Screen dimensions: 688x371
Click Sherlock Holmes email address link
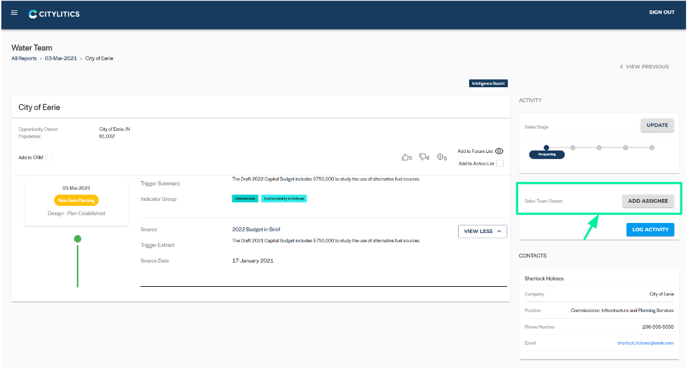(645, 343)
